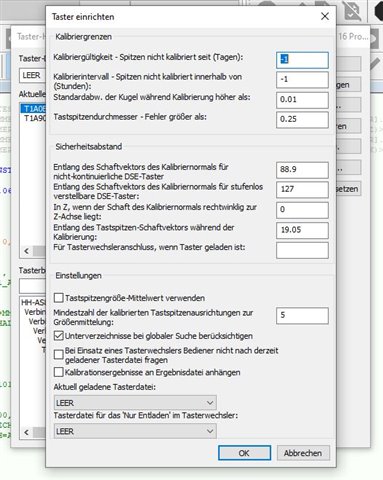Select T1A90 entry in background tip list
This screenshot has width=383, height=480.
[x=34, y=118]
